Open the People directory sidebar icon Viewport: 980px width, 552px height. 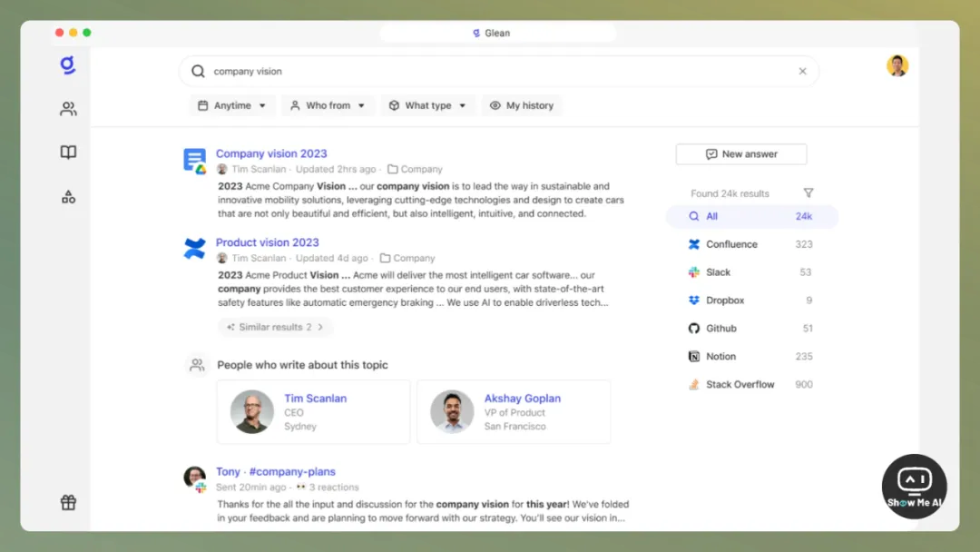(68, 109)
